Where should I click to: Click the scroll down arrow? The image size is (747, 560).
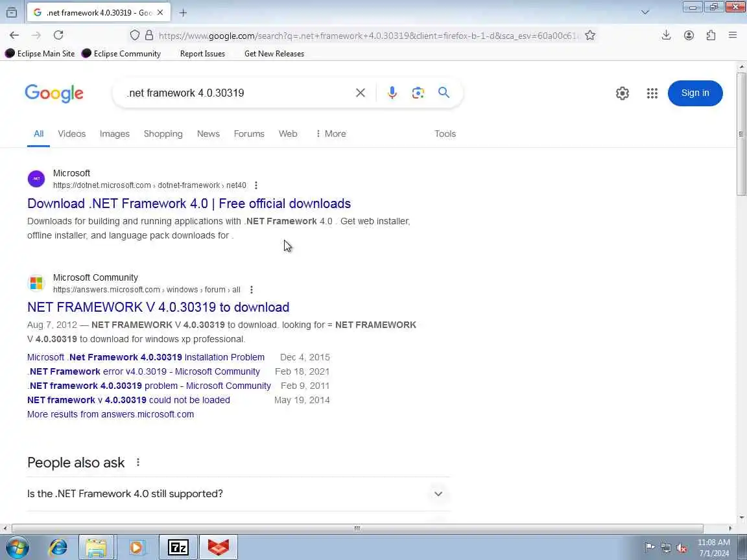tap(741, 518)
